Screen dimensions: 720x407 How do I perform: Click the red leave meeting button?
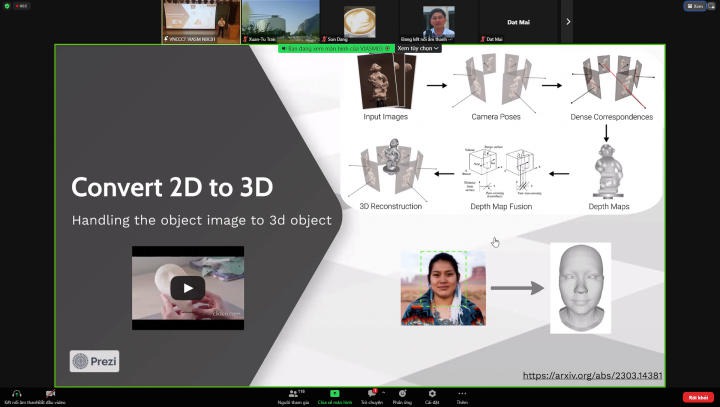(698, 397)
